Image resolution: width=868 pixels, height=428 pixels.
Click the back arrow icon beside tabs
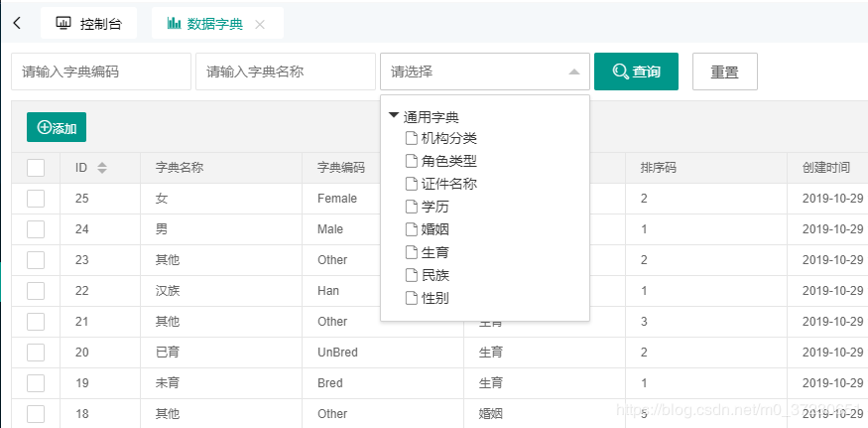[x=17, y=23]
